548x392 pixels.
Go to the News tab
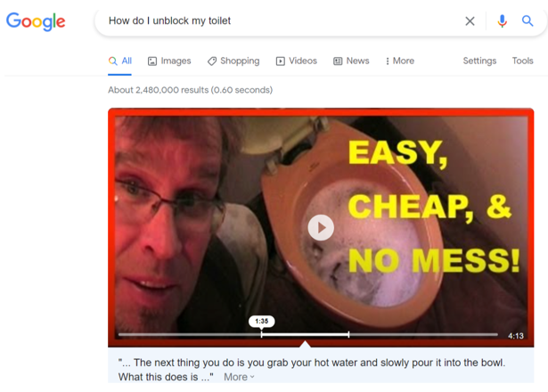(x=351, y=61)
